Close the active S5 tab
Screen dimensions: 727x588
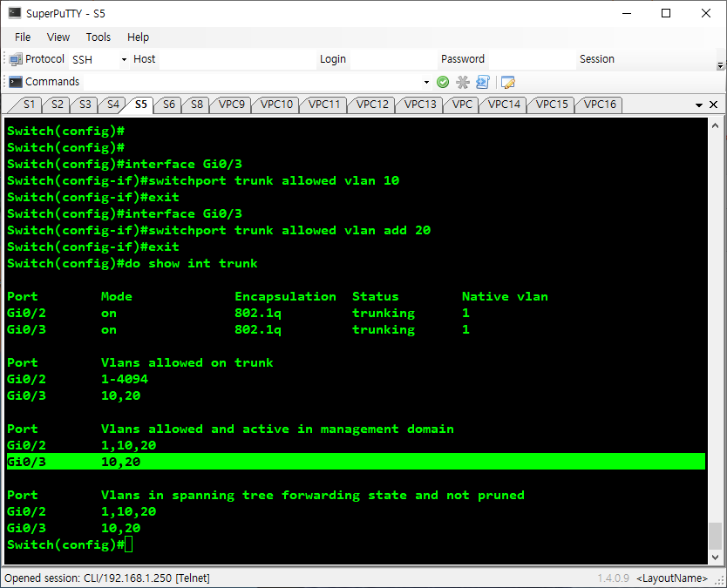pos(714,105)
